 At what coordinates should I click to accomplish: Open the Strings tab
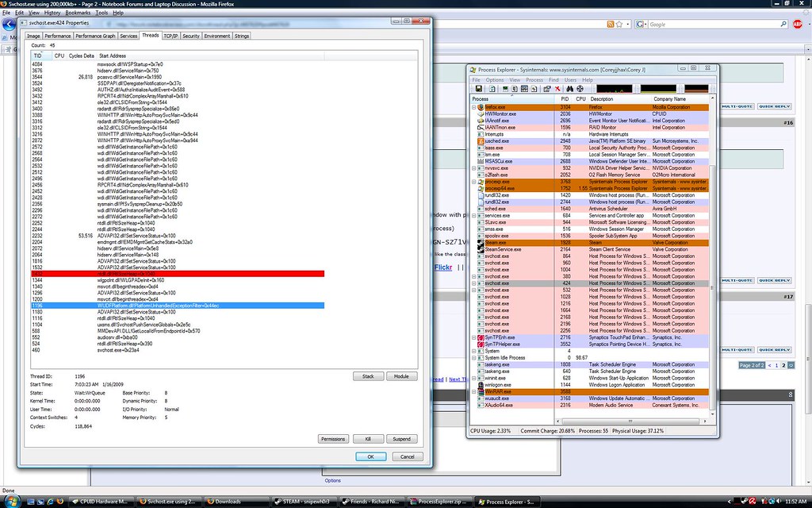tap(242, 37)
